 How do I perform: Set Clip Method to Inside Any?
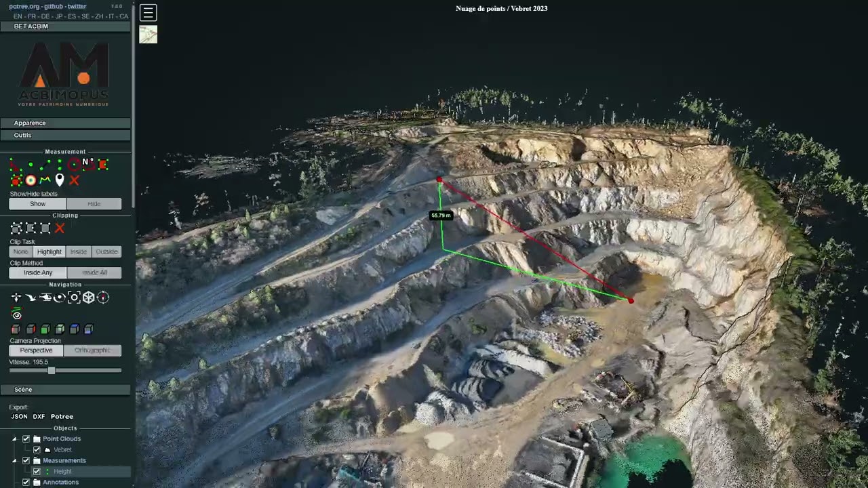[38, 272]
